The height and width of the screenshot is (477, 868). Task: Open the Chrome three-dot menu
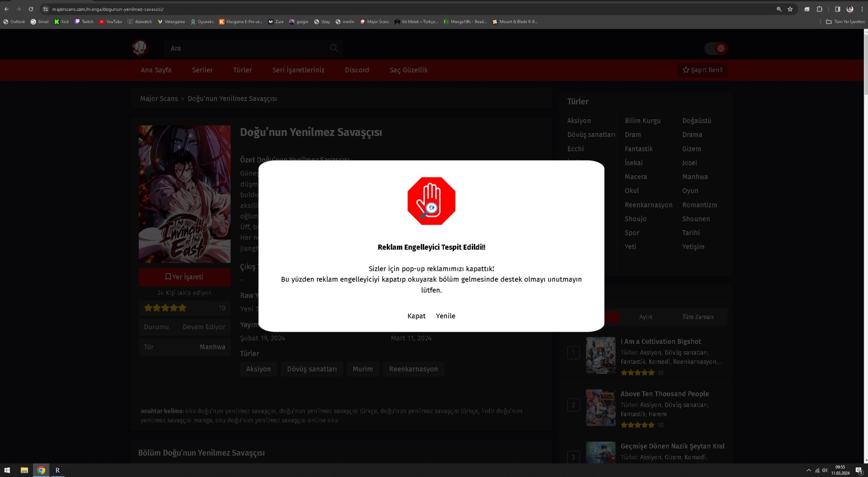[x=862, y=9]
